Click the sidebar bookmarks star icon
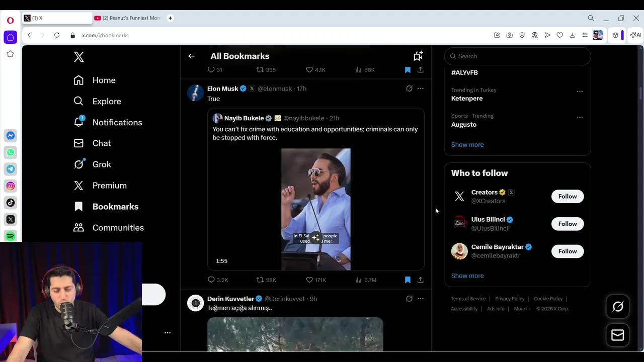 pos(10,54)
